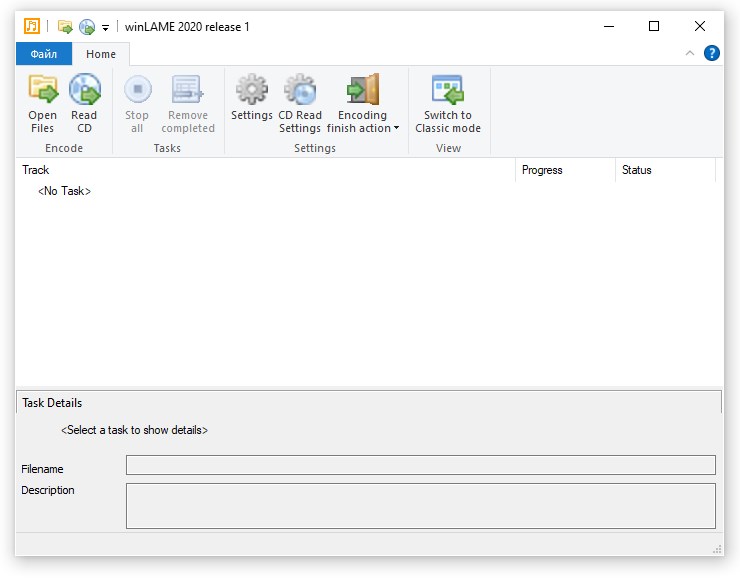Screen dimensions: 740x578
Task: Click quick access Read CD icon
Action: (x=87, y=26)
